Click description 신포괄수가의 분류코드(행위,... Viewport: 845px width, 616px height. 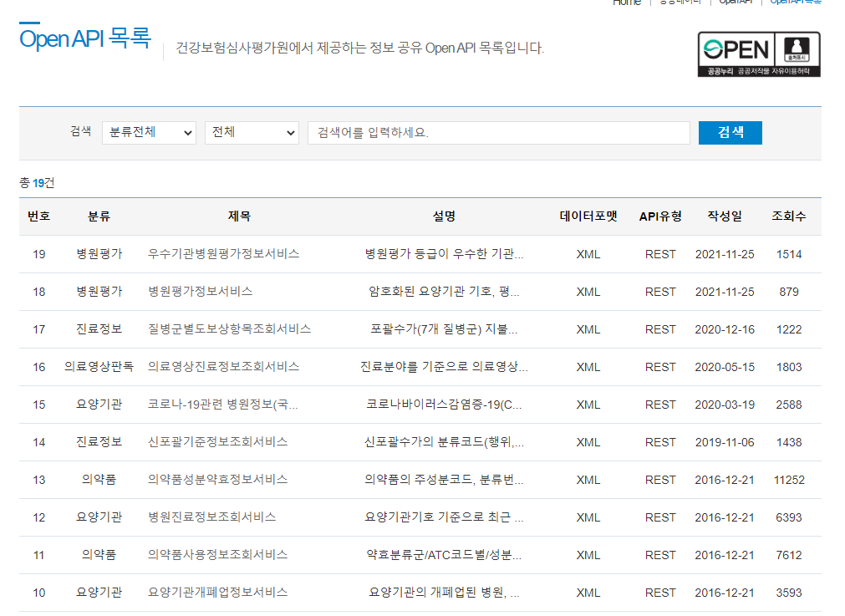(444, 442)
